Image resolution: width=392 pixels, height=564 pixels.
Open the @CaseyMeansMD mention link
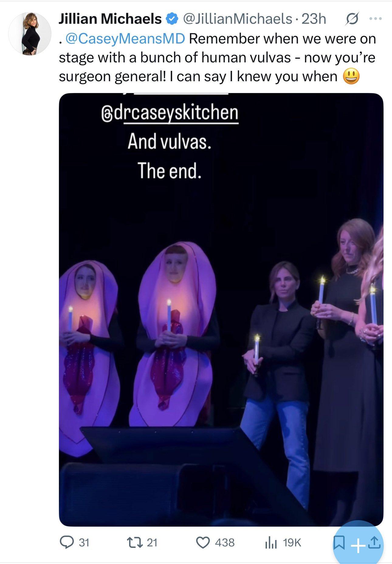[125, 39]
